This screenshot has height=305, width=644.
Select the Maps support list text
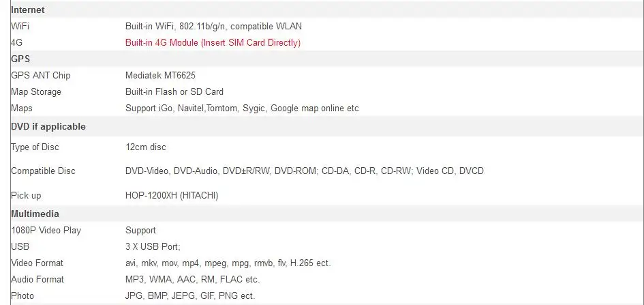(x=242, y=108)
